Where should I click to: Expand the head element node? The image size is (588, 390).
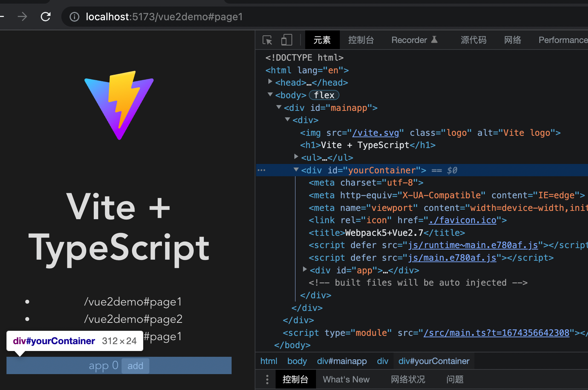270,82
